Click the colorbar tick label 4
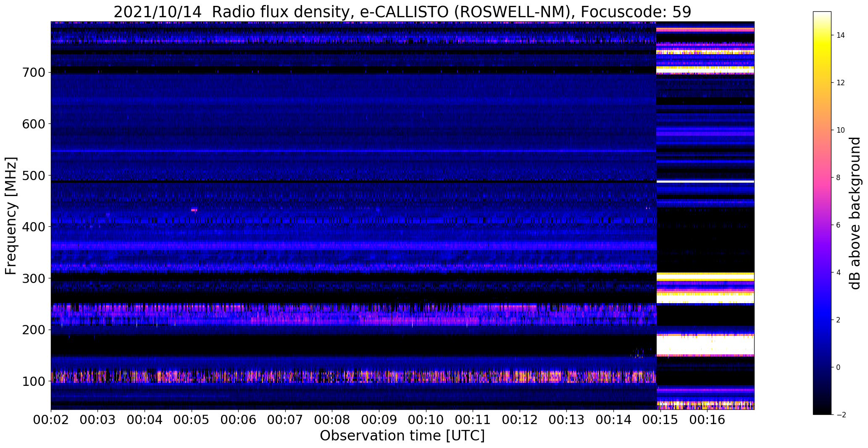The image size is (868, 448). (839, 272)
